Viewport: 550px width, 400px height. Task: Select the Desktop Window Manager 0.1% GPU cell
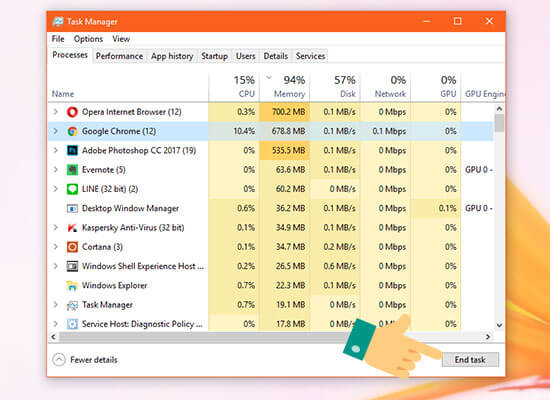click(x=436, y=208)
